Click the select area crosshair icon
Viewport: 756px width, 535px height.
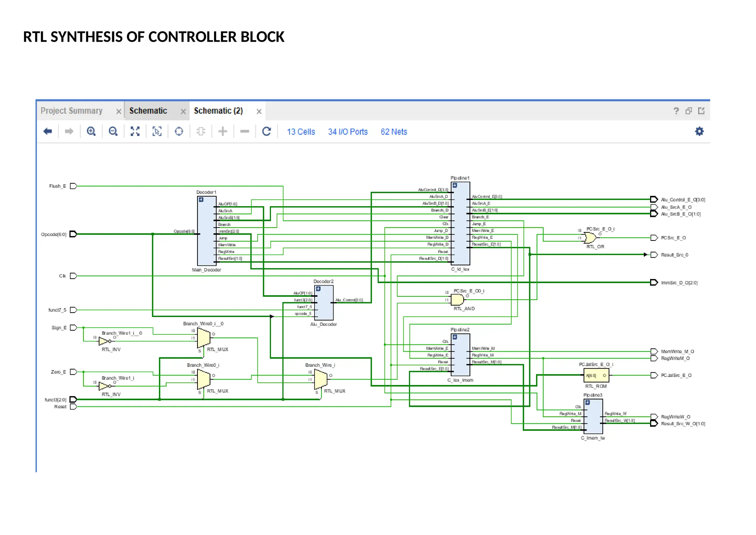click(179, 131)
